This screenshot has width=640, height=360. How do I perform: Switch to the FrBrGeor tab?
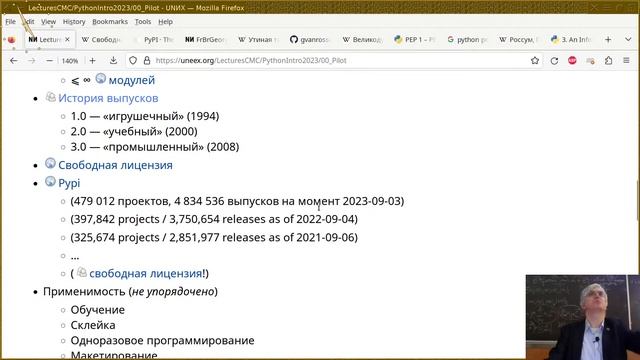pyautogui.click(x=205, y=40)
